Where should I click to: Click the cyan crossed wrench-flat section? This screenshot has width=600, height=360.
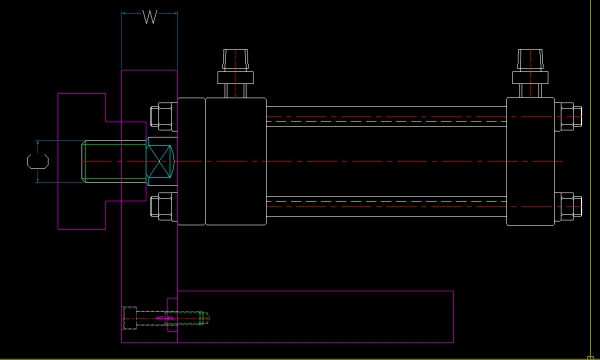[160, 161]
